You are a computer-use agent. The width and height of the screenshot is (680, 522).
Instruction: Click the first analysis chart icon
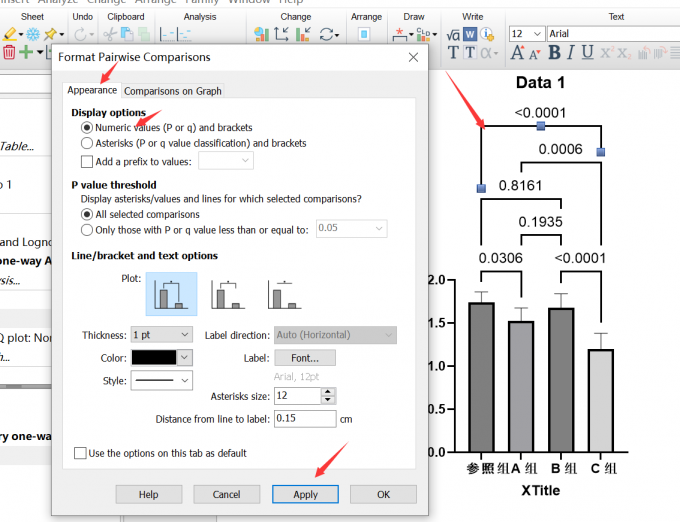pos(167,34)
